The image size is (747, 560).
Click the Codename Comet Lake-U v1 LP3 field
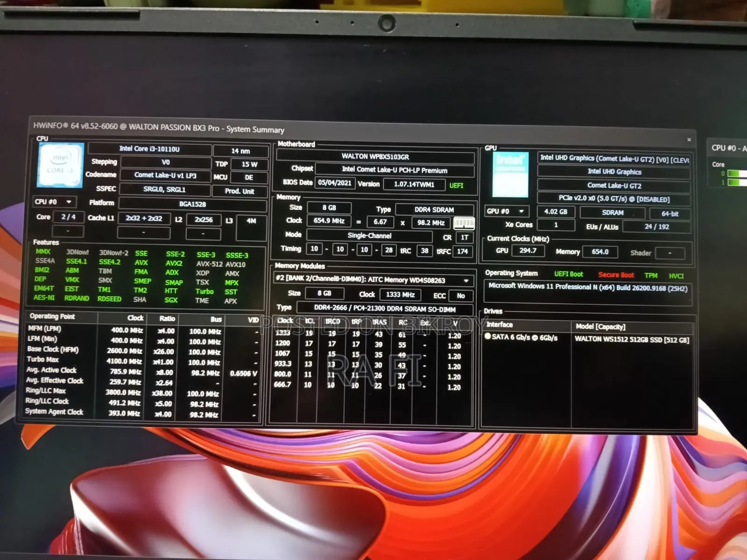[165, 175]
